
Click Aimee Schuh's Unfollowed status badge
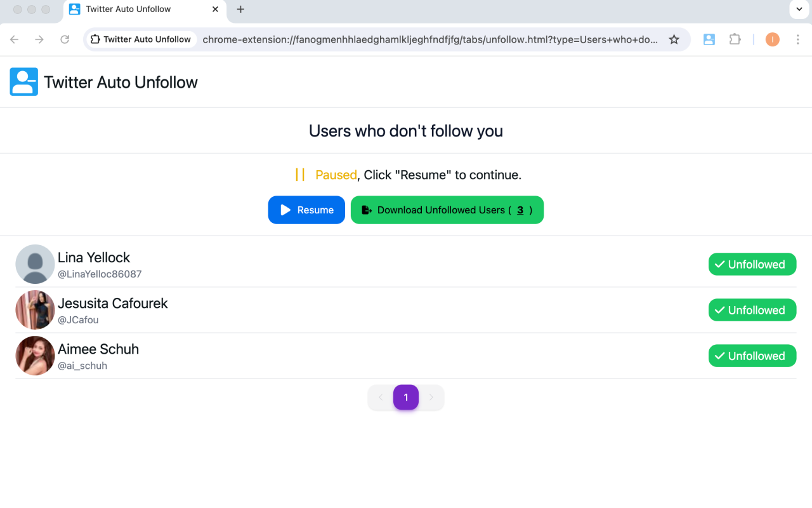[x=752, y=356]
